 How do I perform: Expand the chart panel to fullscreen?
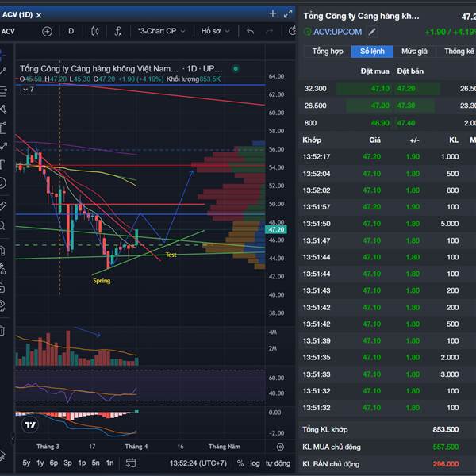[288, 13]
